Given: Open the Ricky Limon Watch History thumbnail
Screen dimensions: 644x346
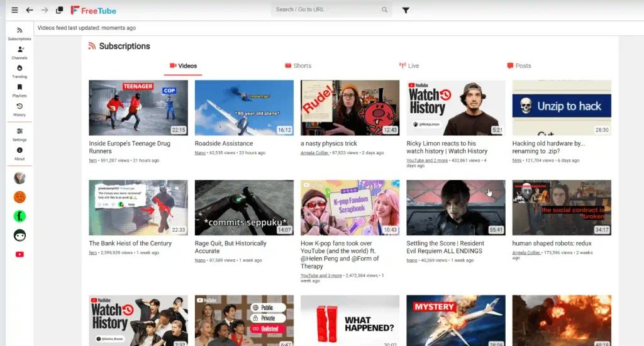Looking at the screenshot, I should [456, 108].
